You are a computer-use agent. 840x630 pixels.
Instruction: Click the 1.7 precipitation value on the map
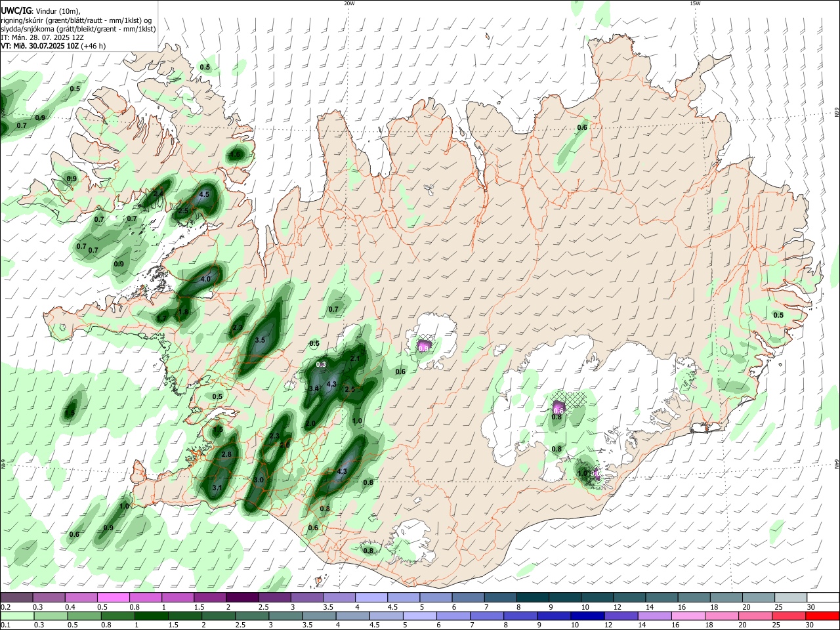(x=161, y=318)
